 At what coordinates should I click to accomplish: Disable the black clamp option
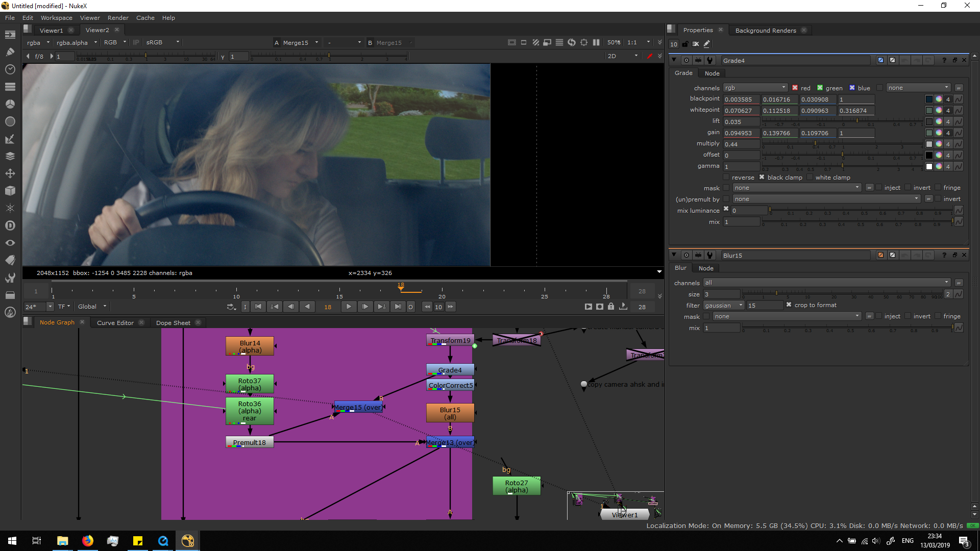click(x=762, y=178)
